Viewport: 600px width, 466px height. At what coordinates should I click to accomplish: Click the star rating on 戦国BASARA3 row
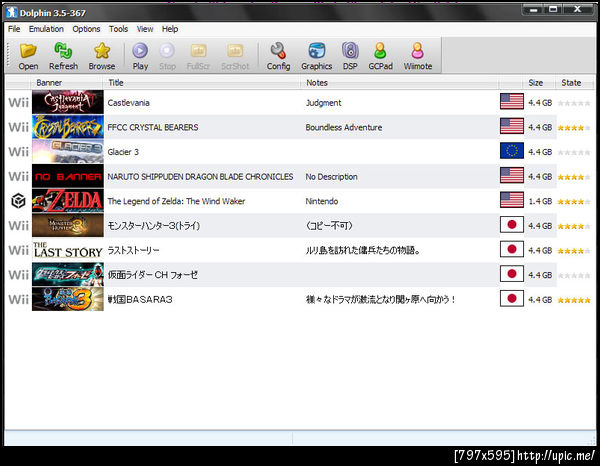pyautogui.click(x=574, y=300)
